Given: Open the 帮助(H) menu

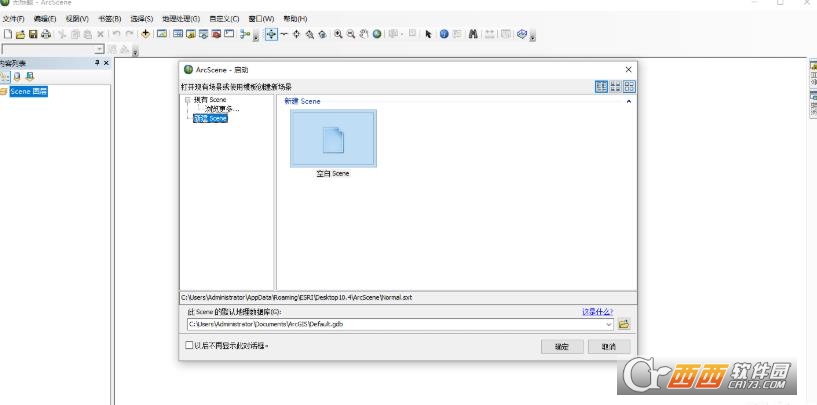Looking at the screenshot, I should pos(295,19).
